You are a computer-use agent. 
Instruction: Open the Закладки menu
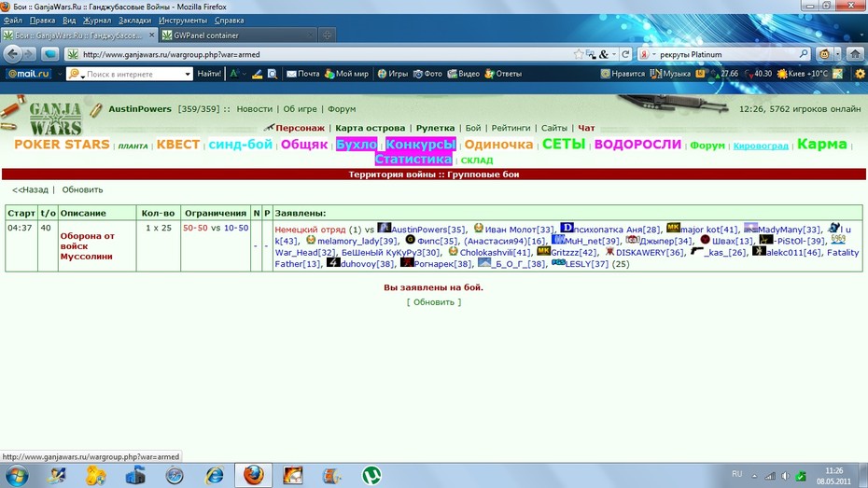tap(134, 21)
